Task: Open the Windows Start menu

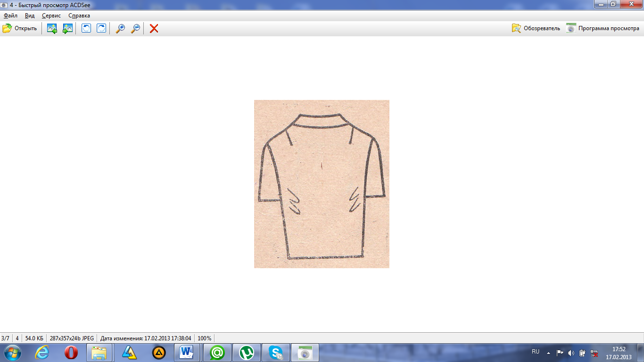Action: pos(12,353)
